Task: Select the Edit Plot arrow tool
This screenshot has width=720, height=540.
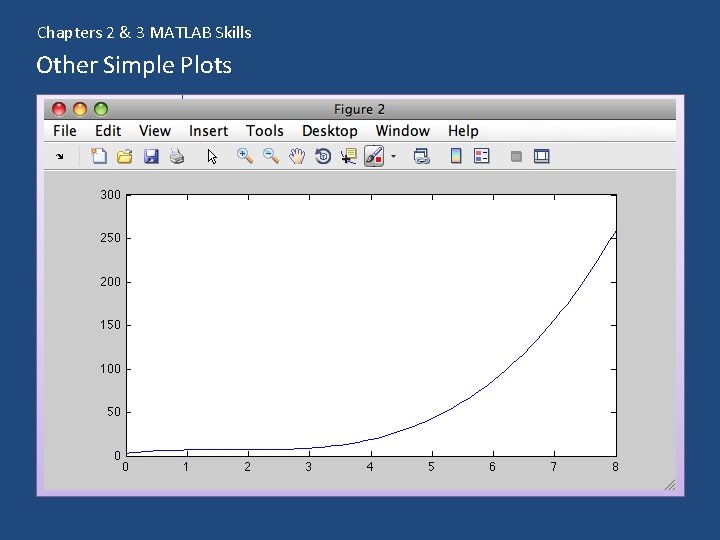Action: click(x=212, y=157)
